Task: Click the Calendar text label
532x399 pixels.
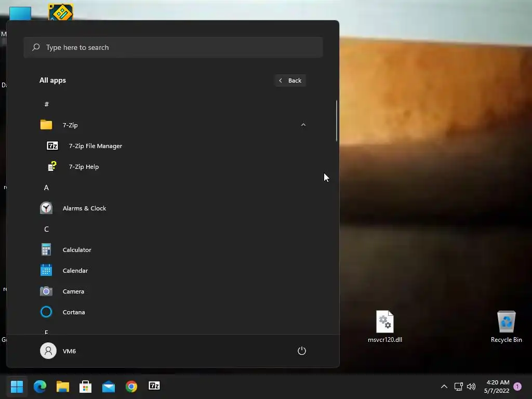Action: point(75,270)
